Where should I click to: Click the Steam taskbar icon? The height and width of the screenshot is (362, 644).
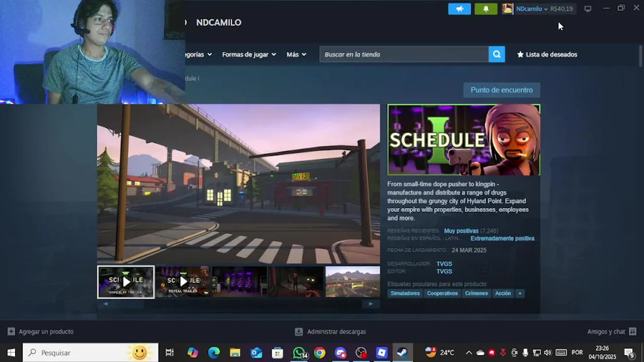click(x=402, y=352)
